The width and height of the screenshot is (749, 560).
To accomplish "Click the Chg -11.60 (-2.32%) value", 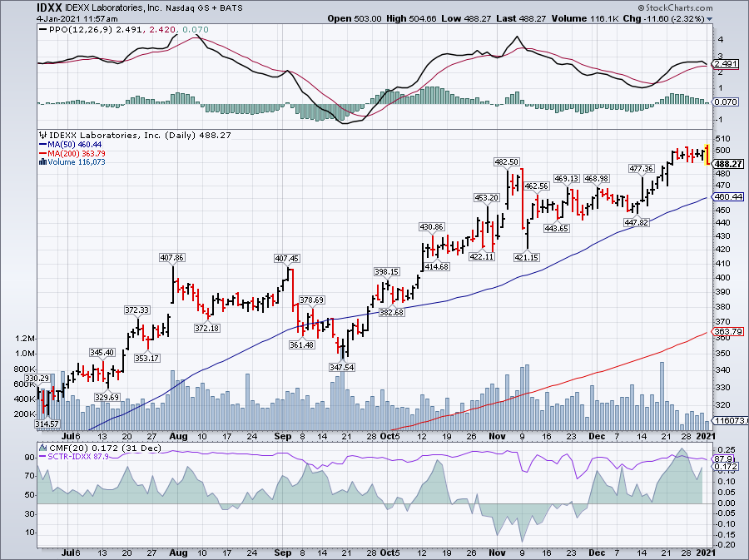I will coord(664,18).
